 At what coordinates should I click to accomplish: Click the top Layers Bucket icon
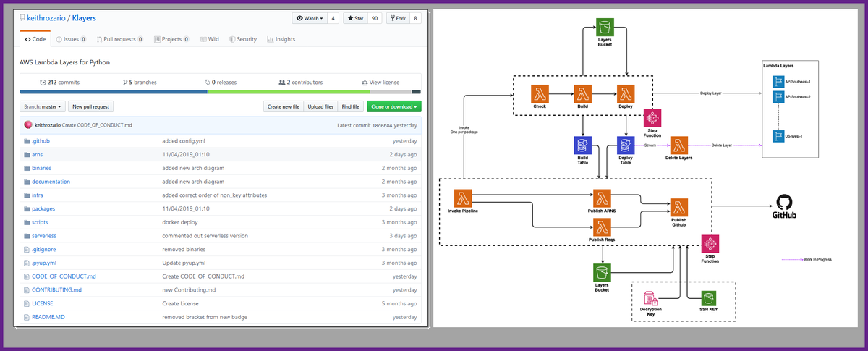[603, 29]
